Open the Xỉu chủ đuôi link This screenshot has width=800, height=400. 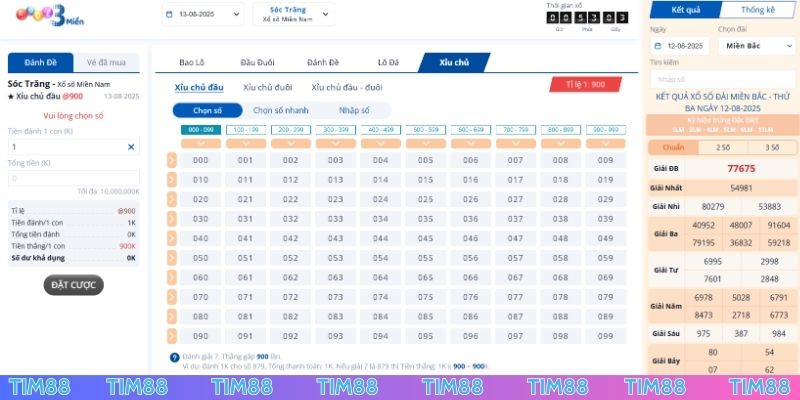pos(267,88)
